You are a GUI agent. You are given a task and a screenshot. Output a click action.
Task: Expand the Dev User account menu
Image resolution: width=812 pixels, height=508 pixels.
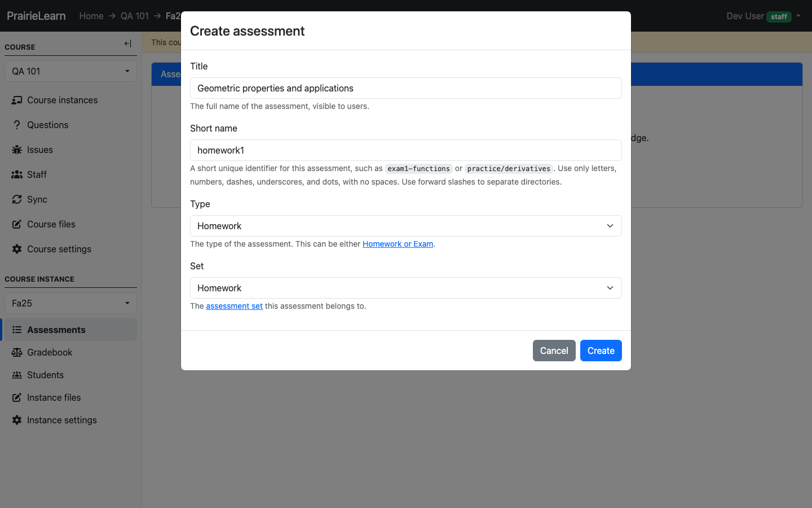[764, 16]
